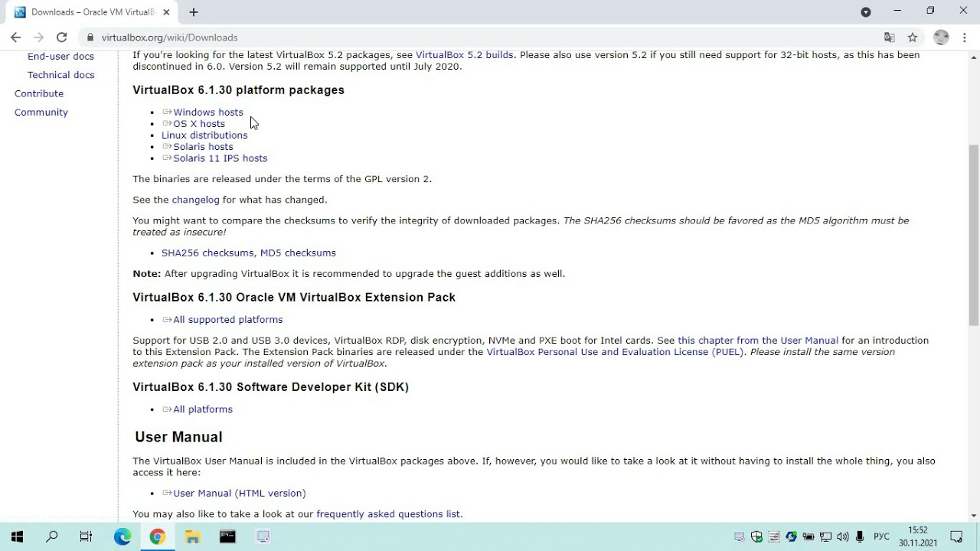
Task: Open clock showing 15:52 30.11.2021
Action: [x=918, y=536]
